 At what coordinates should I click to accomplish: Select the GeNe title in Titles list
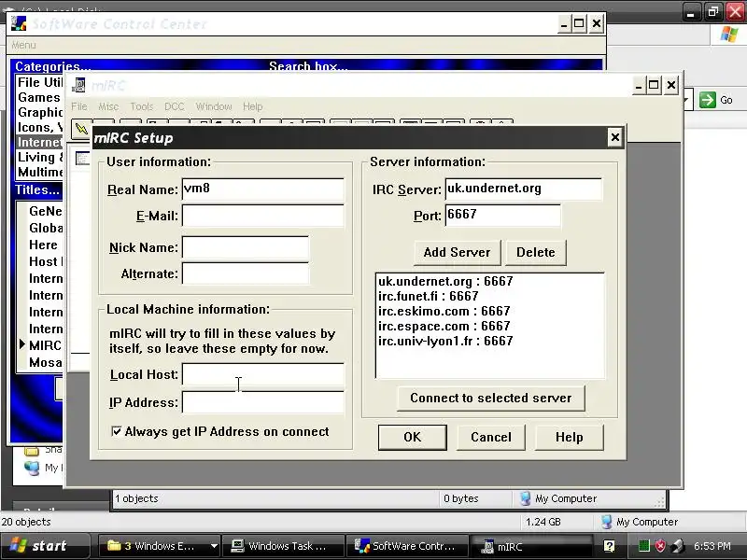pos(45,211)
